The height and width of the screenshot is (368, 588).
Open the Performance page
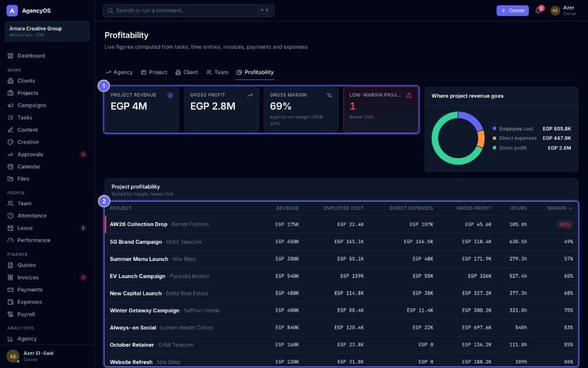point(47,240)
